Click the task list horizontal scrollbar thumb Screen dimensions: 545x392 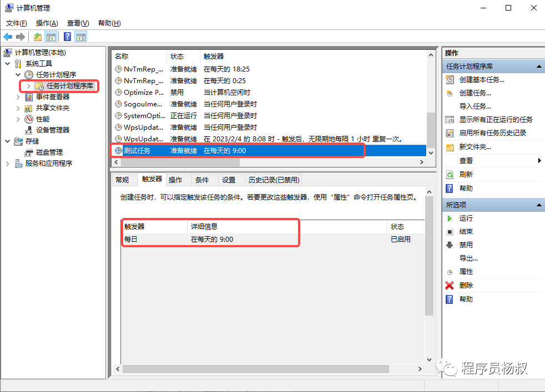click(x=180, y=162)
